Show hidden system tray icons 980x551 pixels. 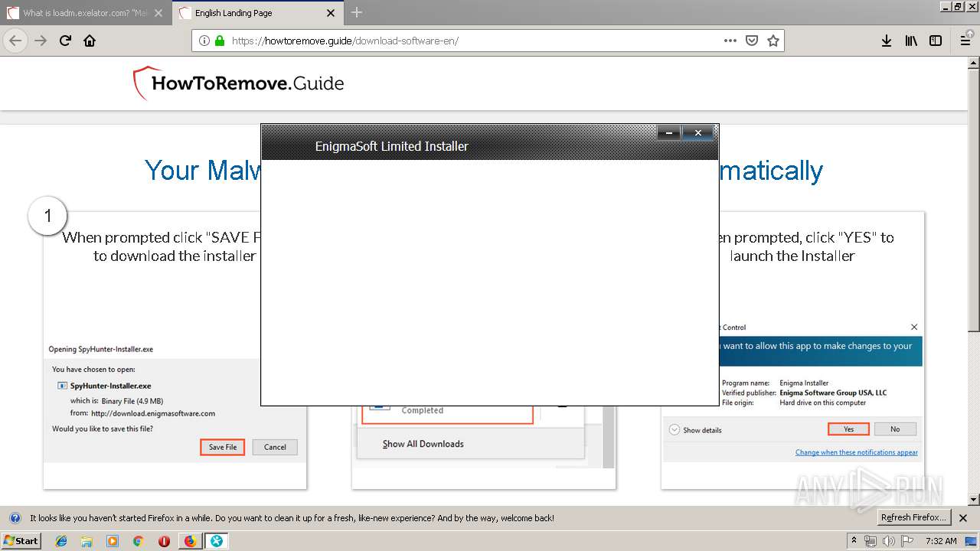854,540
